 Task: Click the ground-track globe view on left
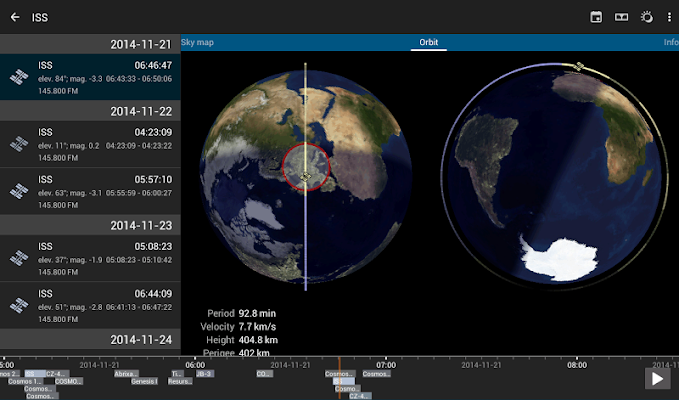(306, 176)
